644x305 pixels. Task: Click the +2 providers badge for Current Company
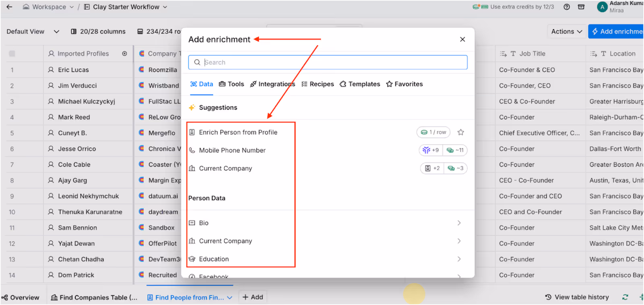point(432,168)
